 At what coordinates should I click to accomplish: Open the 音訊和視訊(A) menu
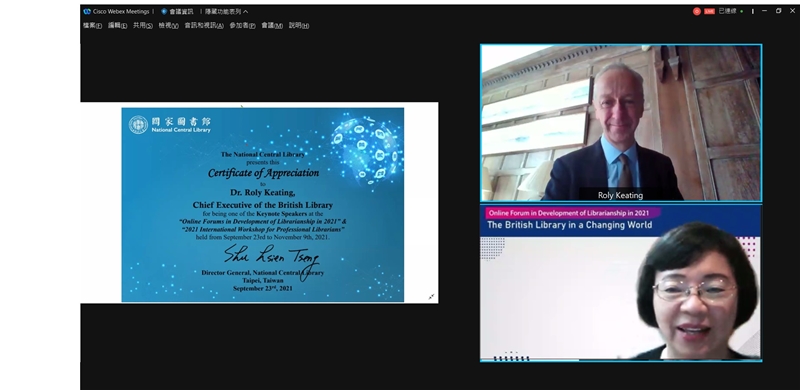204,26
